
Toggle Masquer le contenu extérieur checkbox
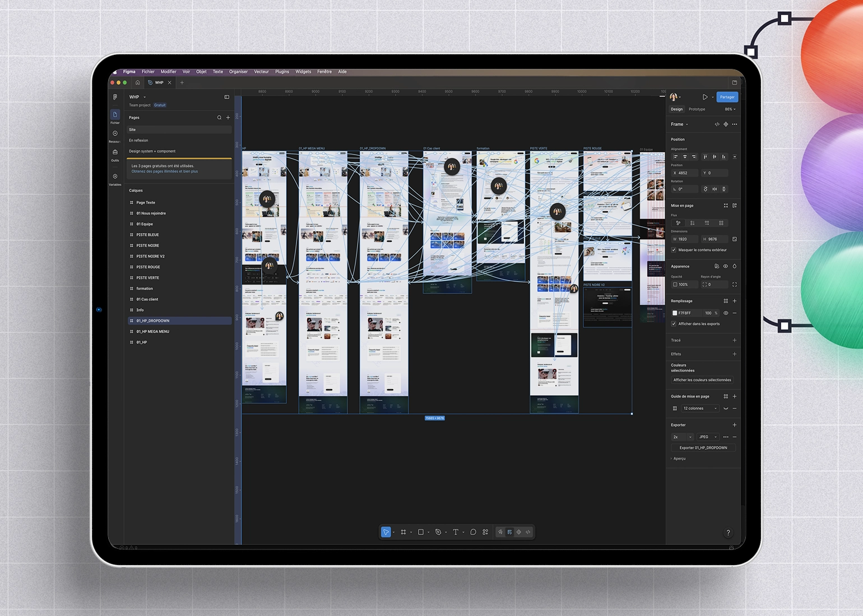pyautogui.click(x=674, y=250)
